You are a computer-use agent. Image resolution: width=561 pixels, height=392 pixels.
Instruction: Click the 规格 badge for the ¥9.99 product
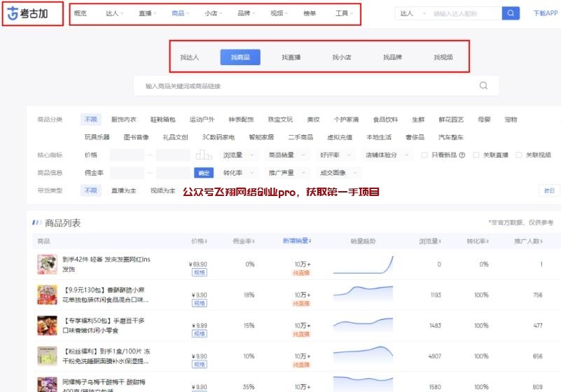(x=200, y=334)
